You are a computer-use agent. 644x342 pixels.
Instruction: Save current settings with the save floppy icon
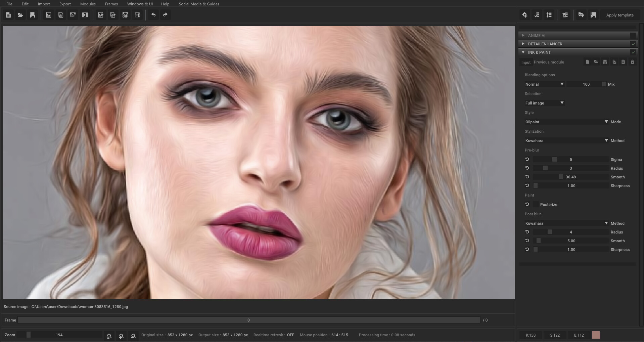coord(593,15)
